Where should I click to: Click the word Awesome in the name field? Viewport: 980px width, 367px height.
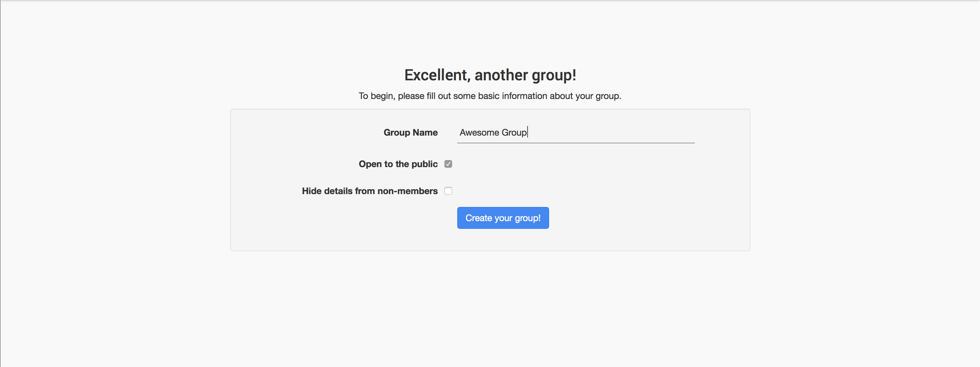click(479, 132)
